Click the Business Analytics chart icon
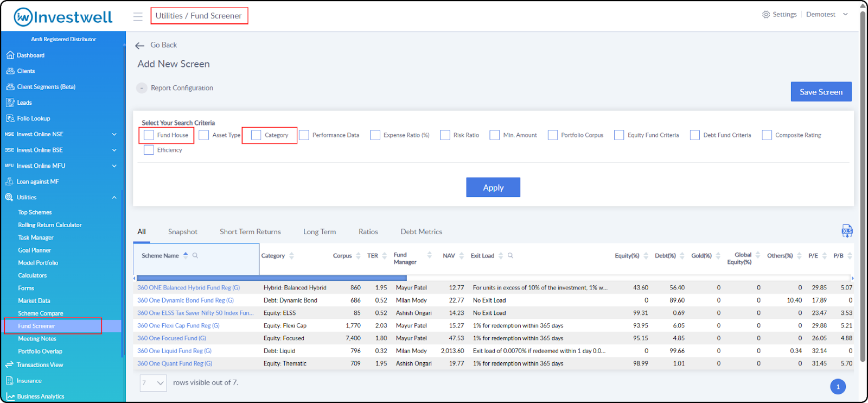Image resolution: width=868 pixels, height=403 pixels. 10,396
